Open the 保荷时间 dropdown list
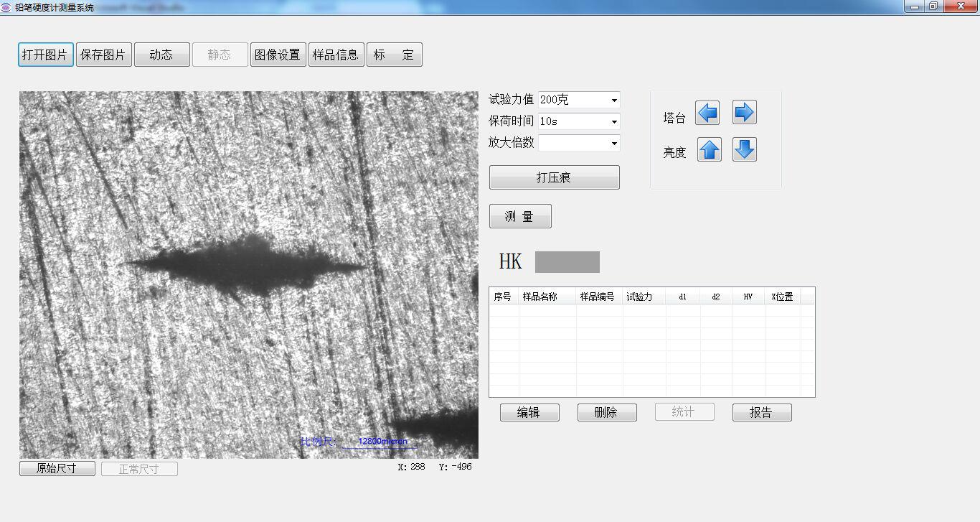This screenshot has height=522, width=980. pos(614,122)
